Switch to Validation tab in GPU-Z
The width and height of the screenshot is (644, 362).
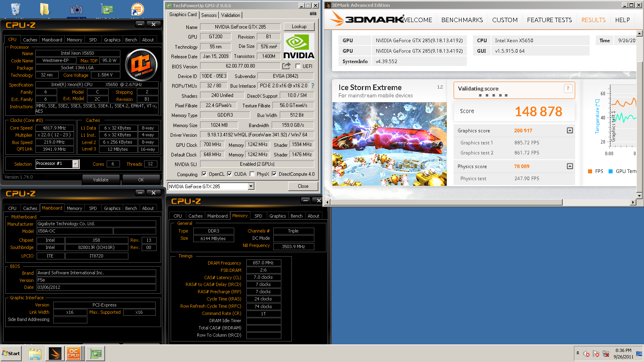tap(231, 15)
